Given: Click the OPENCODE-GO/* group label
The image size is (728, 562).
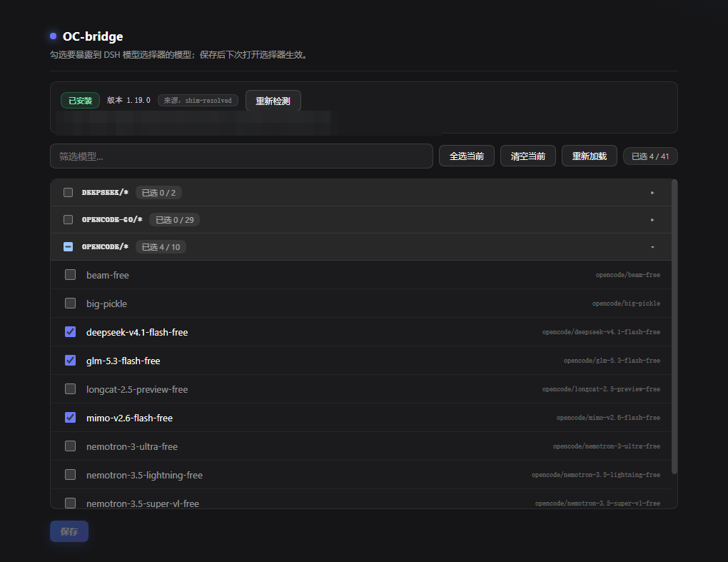Looking at the screenshot, I should pyautogui.click(x=112, y=220).
